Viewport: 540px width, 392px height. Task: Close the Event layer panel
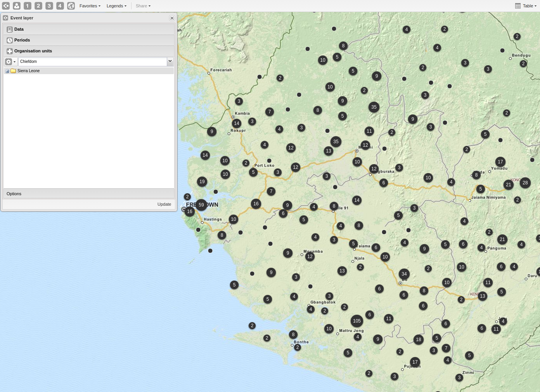(x=172, y=18)
